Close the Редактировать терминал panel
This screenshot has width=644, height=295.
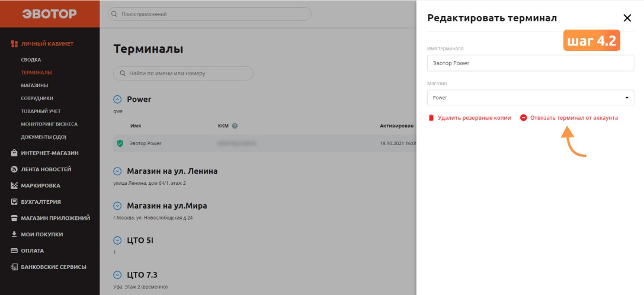click(627, 18)
